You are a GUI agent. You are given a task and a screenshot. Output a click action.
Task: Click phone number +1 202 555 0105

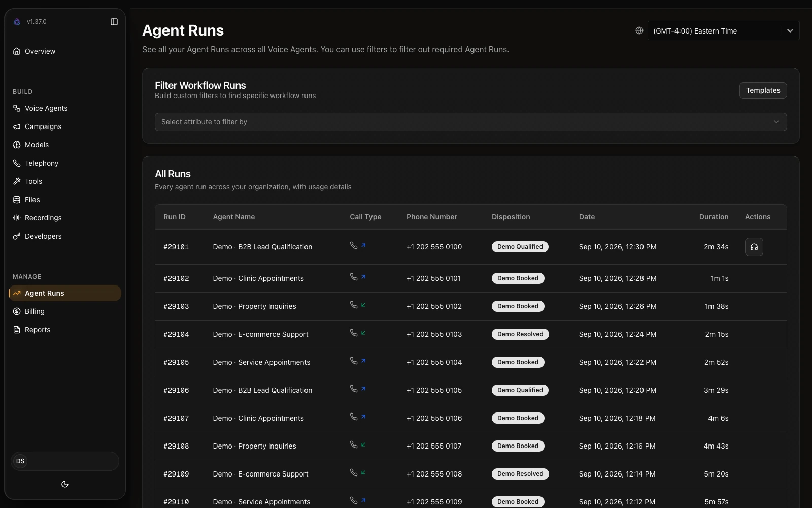coord(434,390)
